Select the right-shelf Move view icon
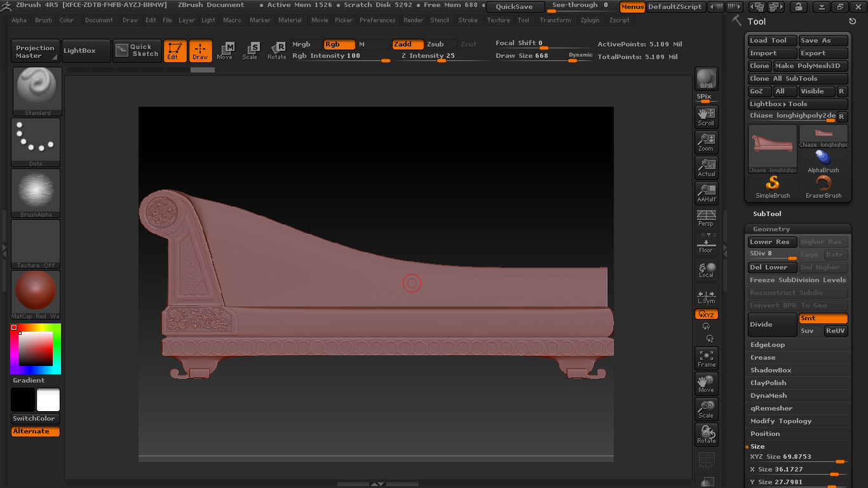The width and height of the screenshot is (868, 488). 706,384
